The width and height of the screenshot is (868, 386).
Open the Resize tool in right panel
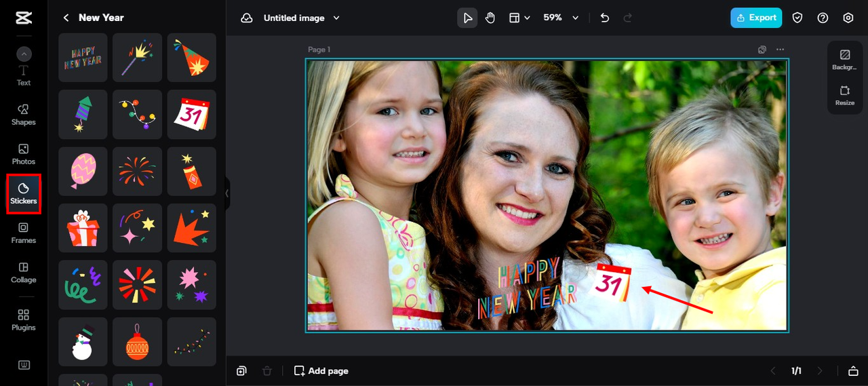coord(845,96)
